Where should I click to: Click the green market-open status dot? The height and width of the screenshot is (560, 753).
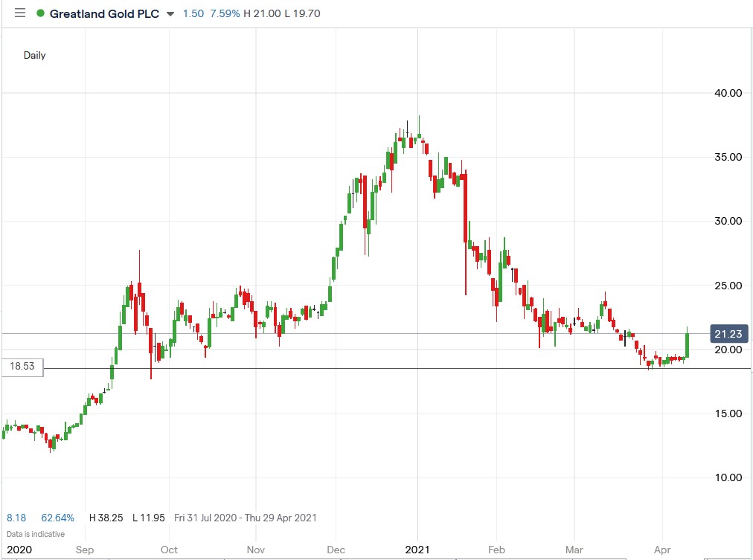coord(39,13)
